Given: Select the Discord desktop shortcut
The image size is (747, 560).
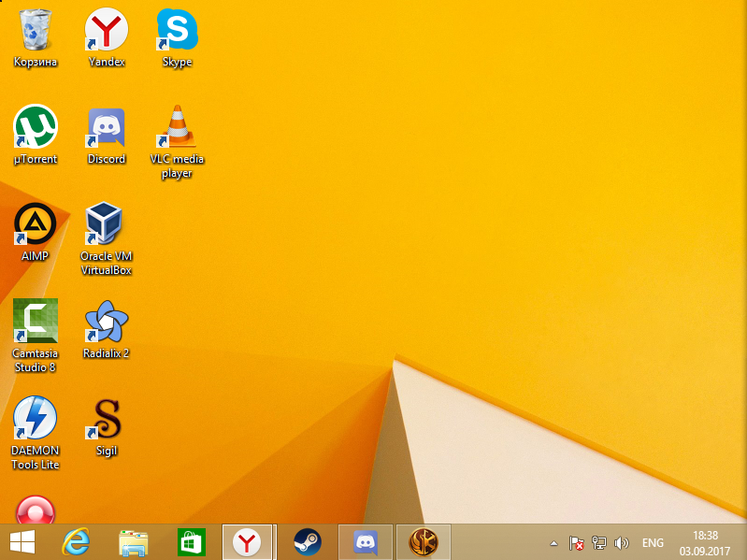Looking at the screenshot, I should coord(107,127).
